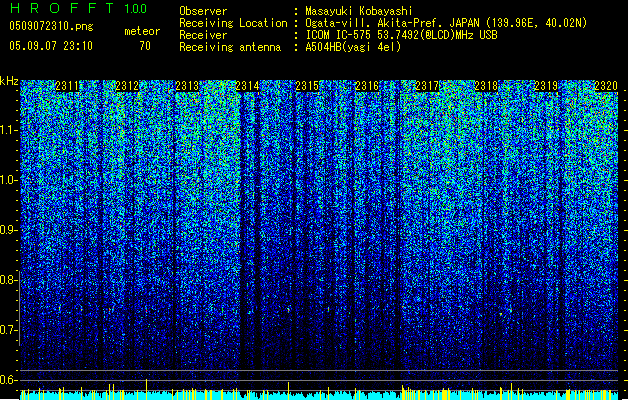Click the 2317 time marker
Image resolution: width=629 pixels, height=400 pixels.
coord(427,86)
